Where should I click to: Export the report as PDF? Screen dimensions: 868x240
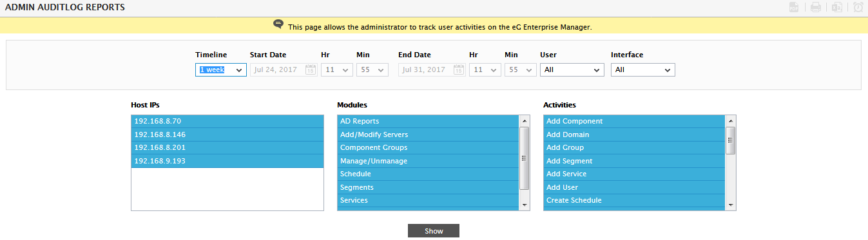coord(795,8)
